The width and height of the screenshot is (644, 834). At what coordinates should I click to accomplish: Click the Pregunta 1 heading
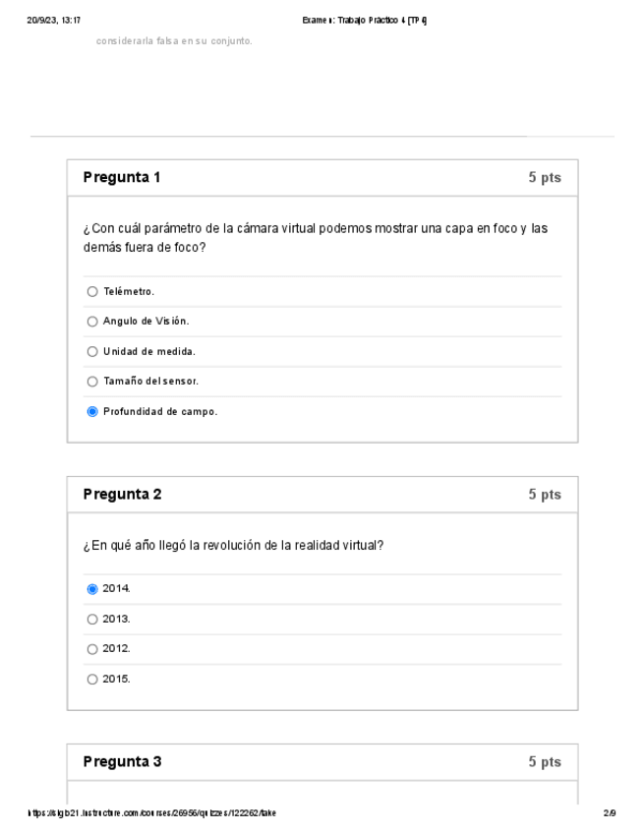pyautogui.click(x=122, y=178)
